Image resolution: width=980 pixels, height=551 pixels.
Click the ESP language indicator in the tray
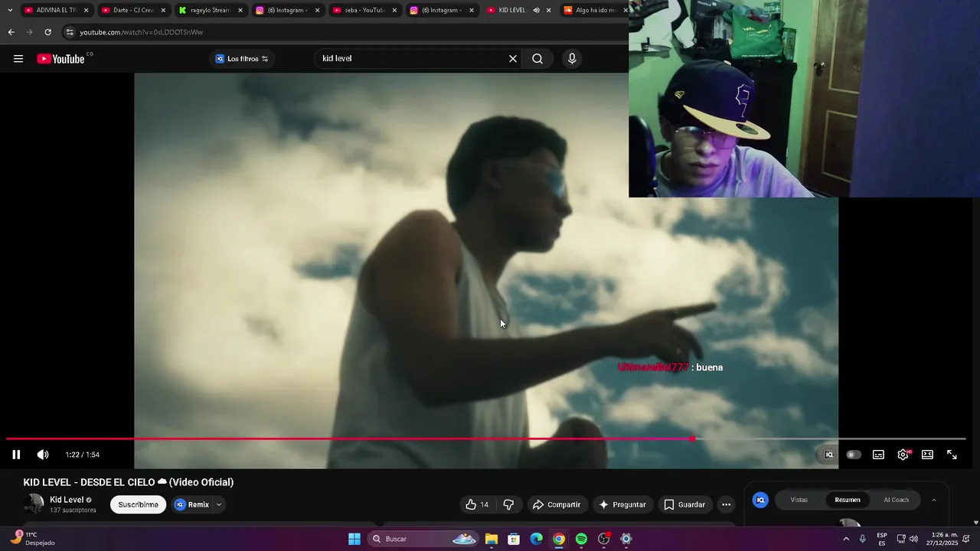pos(882,539)
